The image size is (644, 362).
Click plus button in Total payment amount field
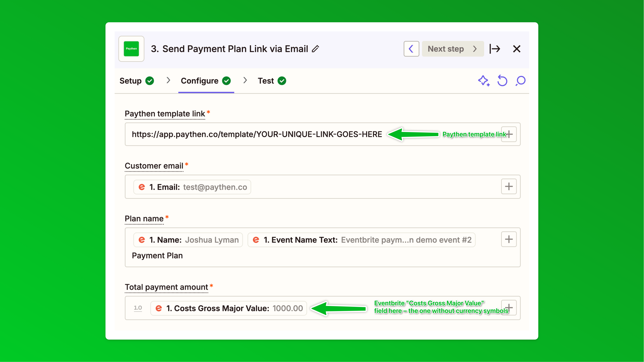tap(509, 308)
